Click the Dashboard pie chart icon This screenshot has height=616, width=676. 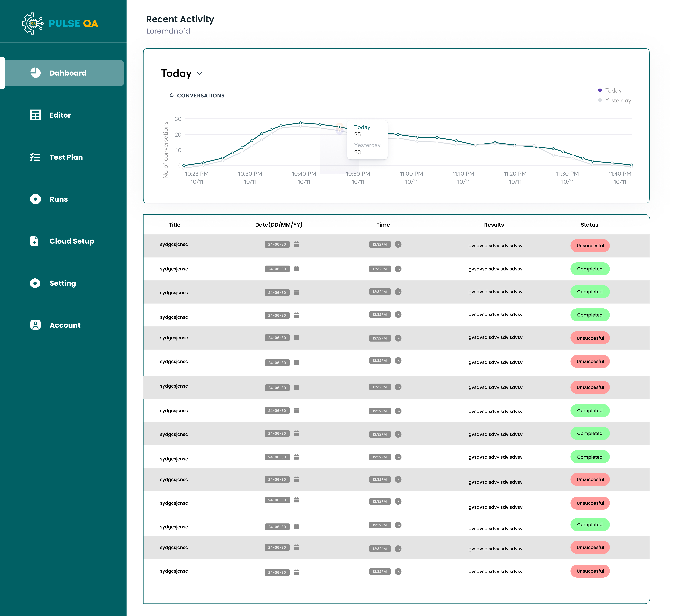coord(36,73)
